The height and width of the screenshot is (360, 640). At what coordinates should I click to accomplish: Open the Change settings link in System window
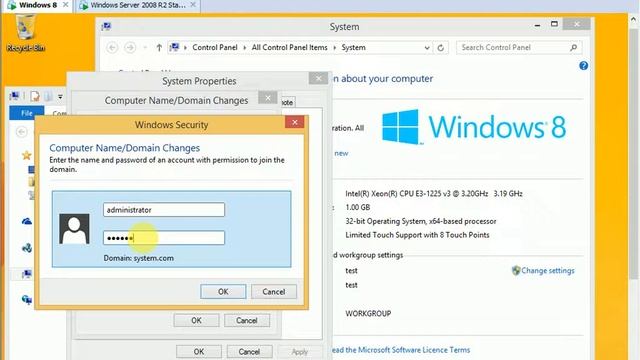[547, 271]
